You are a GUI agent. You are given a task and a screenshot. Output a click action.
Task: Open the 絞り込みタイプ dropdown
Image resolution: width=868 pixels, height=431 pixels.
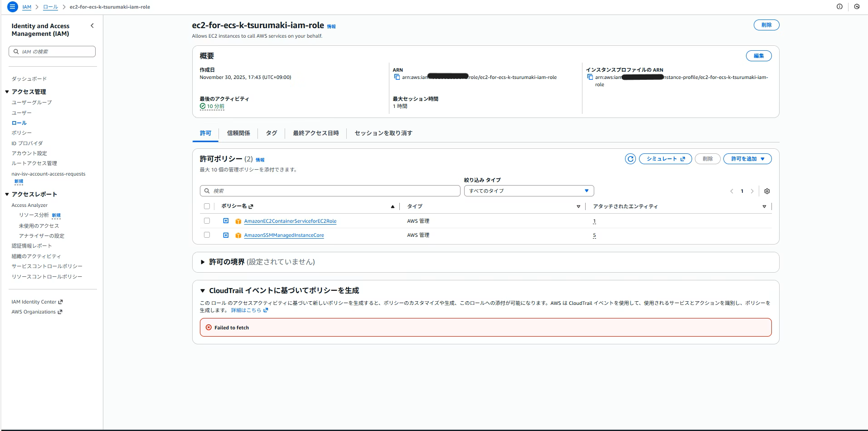tap(529, 191)
